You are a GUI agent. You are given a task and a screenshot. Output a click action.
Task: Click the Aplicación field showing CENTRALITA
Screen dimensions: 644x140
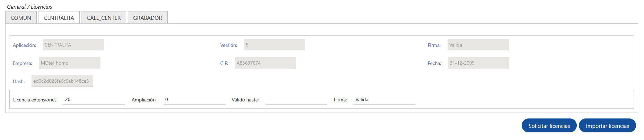(73, 45)
